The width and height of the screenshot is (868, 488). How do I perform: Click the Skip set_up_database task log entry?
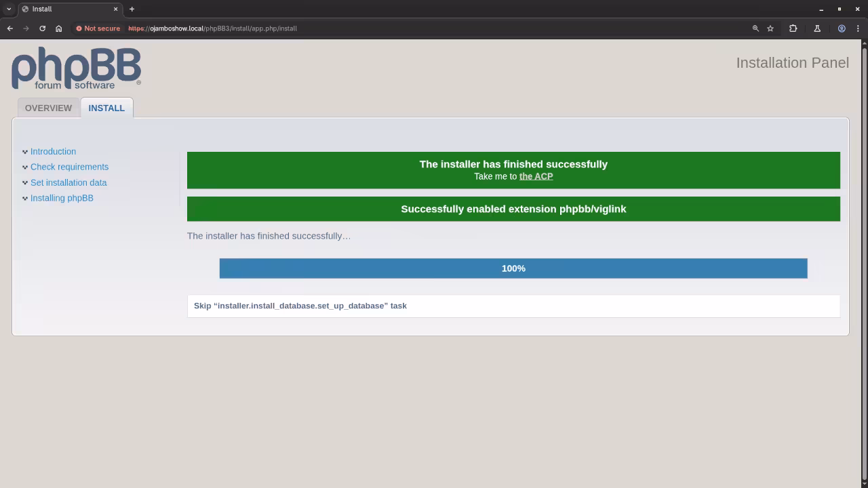[x=513, y=306]
